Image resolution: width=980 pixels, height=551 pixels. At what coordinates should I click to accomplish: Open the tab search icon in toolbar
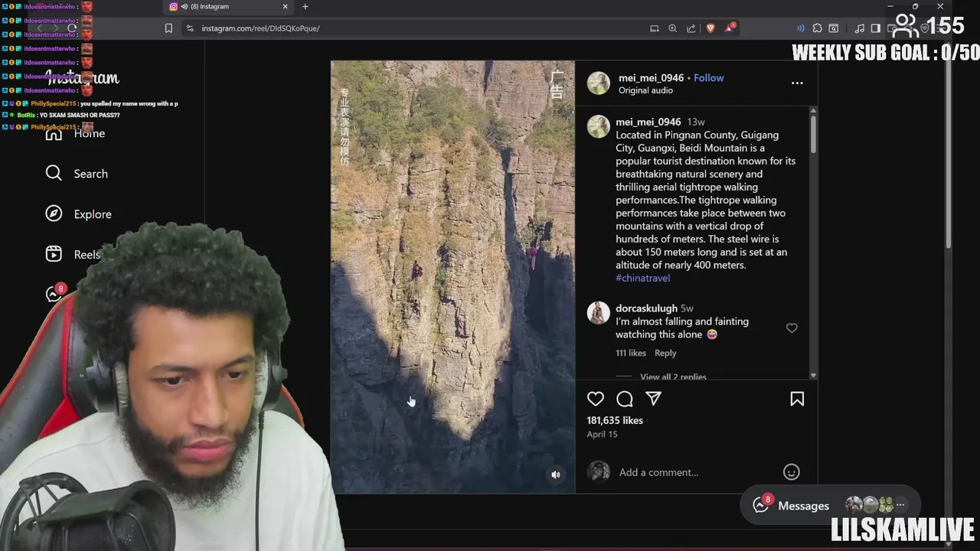click(x=833, y=28)
